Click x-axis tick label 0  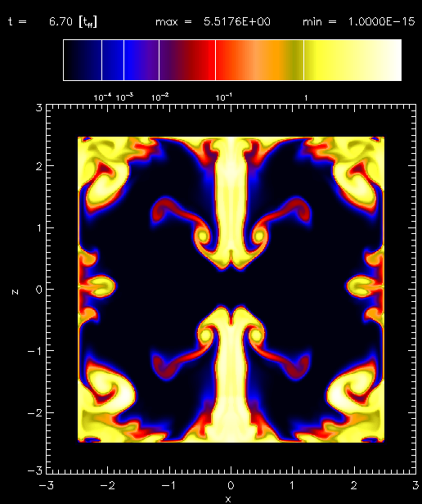click(x=231, y=485)
